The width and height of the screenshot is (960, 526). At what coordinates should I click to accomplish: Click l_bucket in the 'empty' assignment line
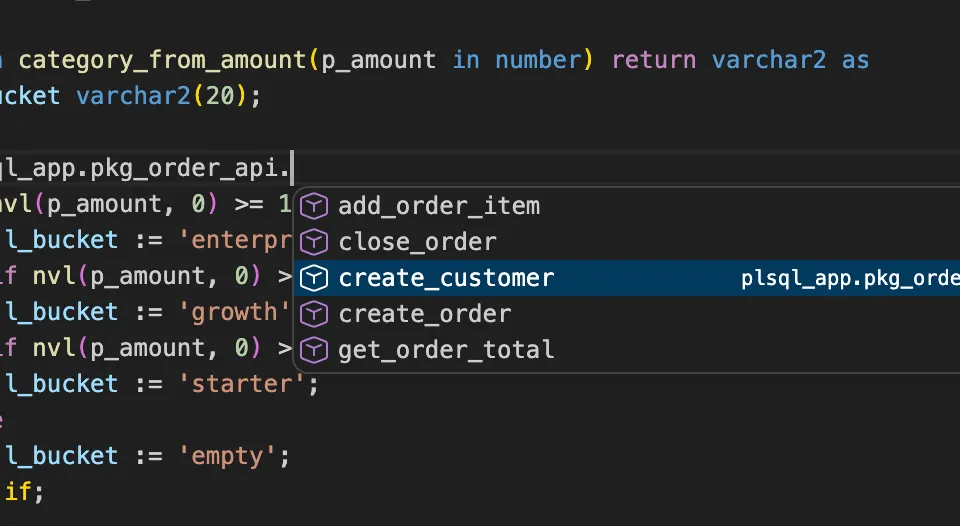(x=62, y=457)
